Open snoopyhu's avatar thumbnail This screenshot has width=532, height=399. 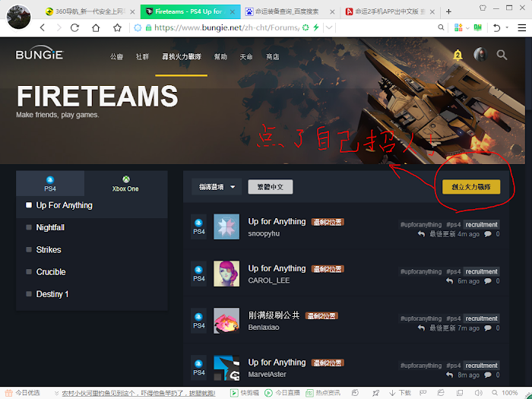[x=226, y=226]
